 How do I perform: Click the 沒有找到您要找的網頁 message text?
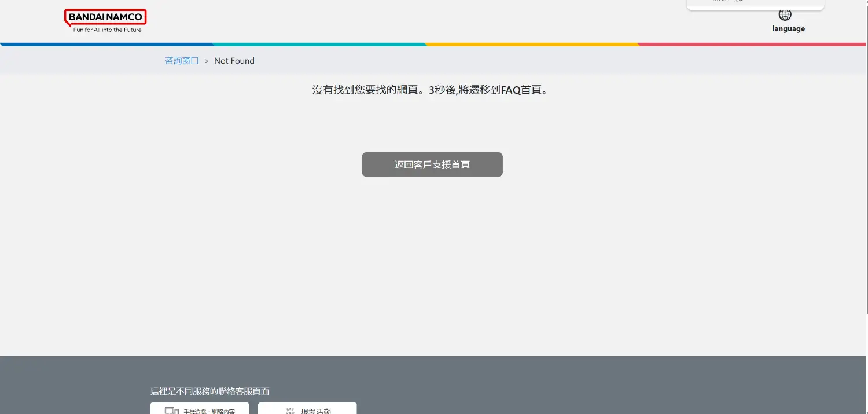[365, 90]
